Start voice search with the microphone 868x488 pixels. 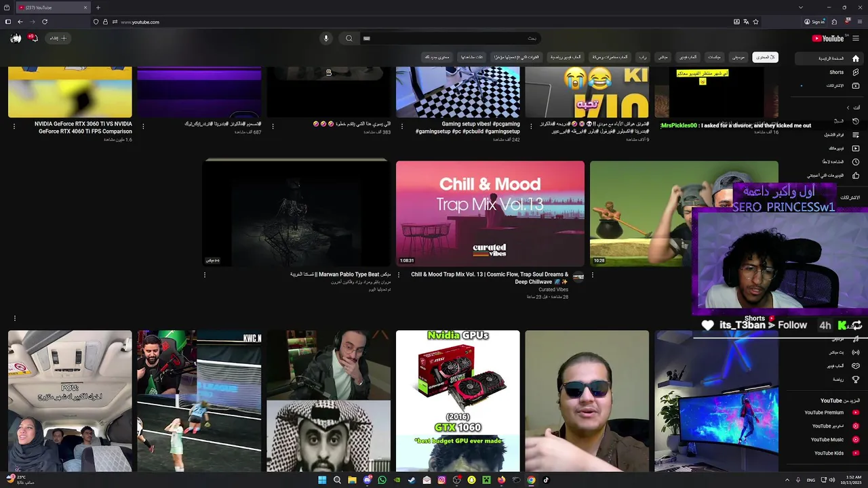326,38
